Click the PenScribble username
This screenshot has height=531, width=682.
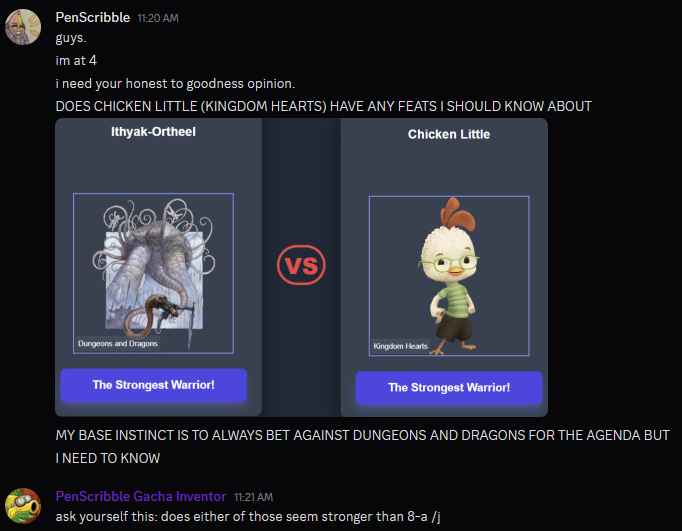coord(93,17)
